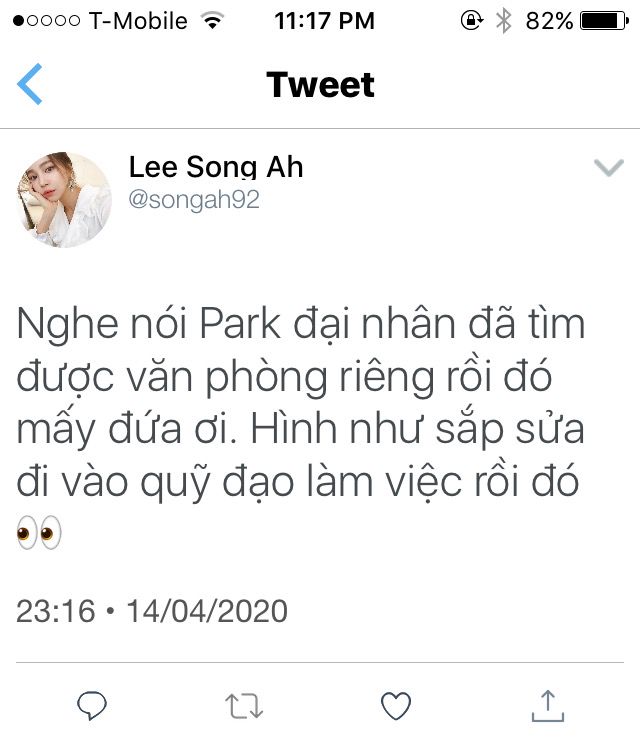
Task: Tap the Bluetooth status icon
Action: (x=503, y=21)
